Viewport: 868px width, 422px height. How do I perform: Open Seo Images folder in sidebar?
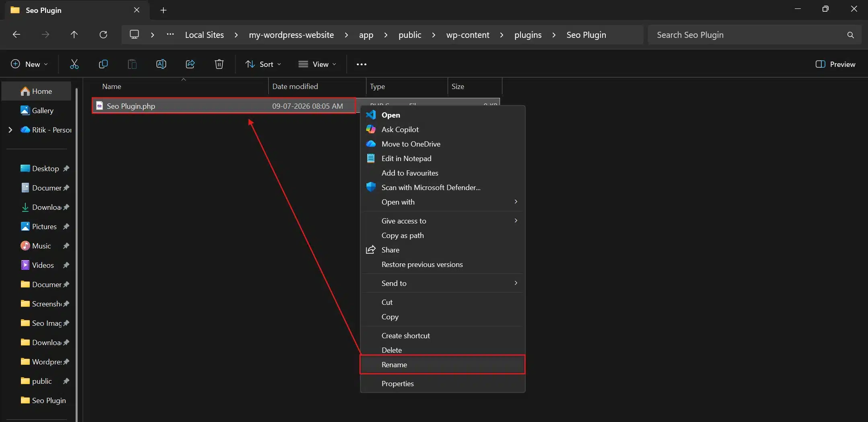41,323
